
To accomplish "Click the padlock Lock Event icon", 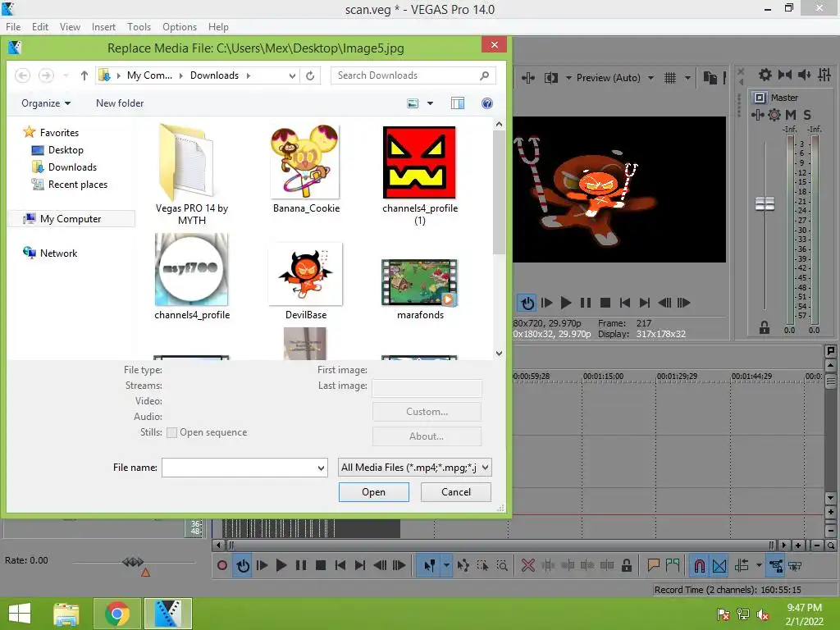I will point(626,565).
